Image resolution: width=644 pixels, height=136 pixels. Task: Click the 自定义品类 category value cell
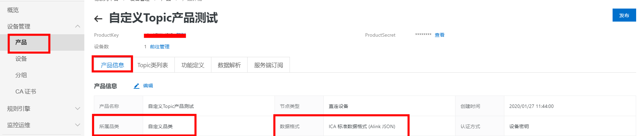point(209,126)
